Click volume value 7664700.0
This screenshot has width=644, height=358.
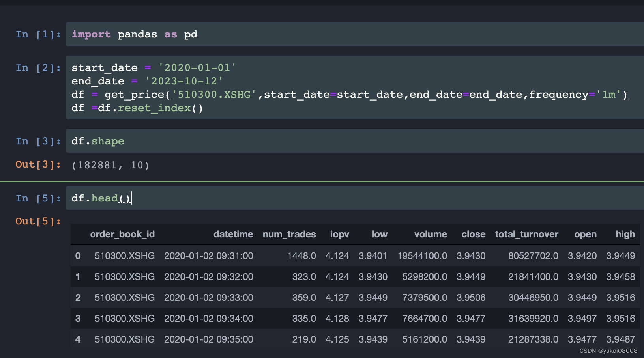(425, 319)
